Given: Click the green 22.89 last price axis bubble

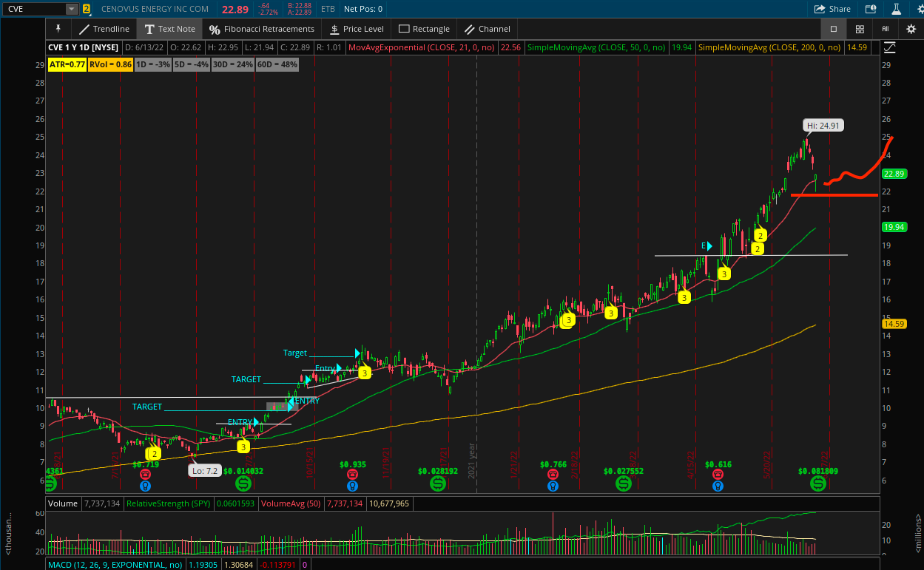Looking at the screenshot, I should (894, 174).
